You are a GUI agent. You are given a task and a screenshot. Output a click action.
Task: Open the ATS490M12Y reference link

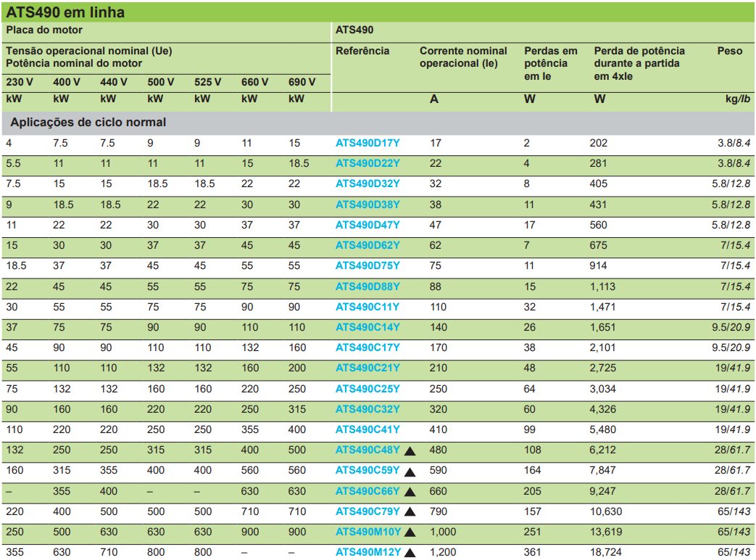[368, 552]
